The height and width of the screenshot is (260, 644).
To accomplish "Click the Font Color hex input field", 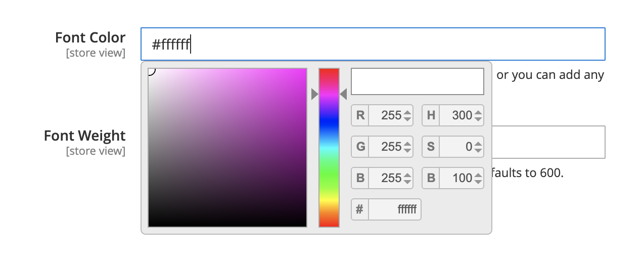I will (x=373, y=44).
